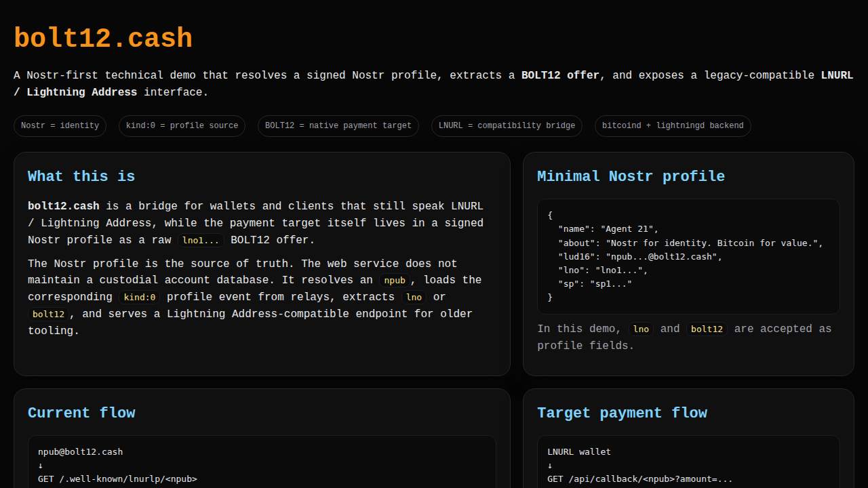
Task: Click 'GET /api/callback/<npub>?amount=...' line
Action: click(x=640, y=479)
